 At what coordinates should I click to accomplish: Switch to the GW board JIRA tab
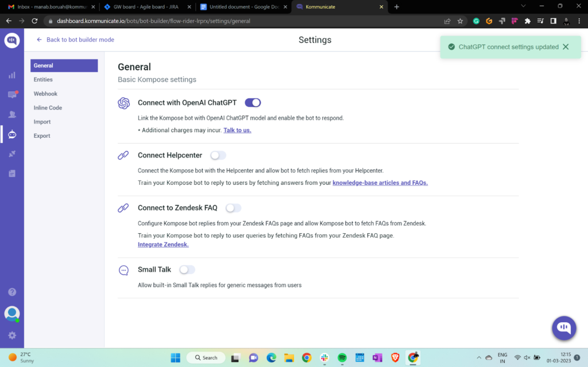pos(148,7)
